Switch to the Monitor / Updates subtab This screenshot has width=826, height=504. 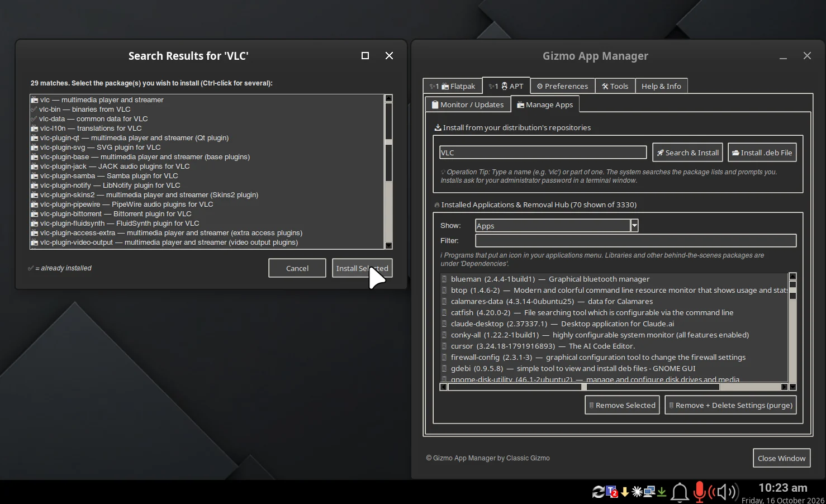468,104
